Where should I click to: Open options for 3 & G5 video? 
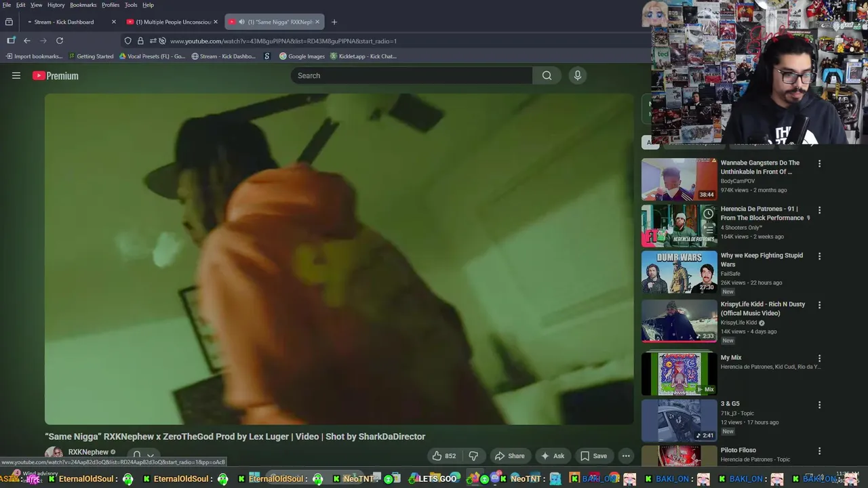coord(819,405)
